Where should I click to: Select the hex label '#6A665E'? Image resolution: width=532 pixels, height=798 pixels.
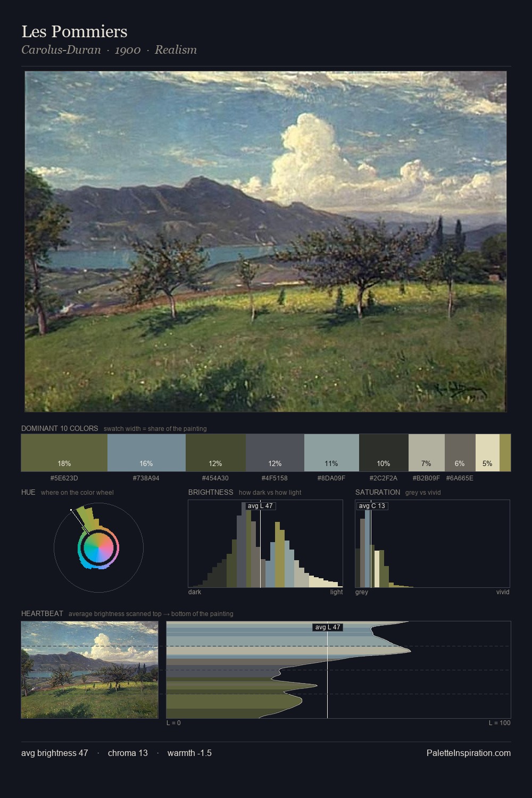pos(460,478)
